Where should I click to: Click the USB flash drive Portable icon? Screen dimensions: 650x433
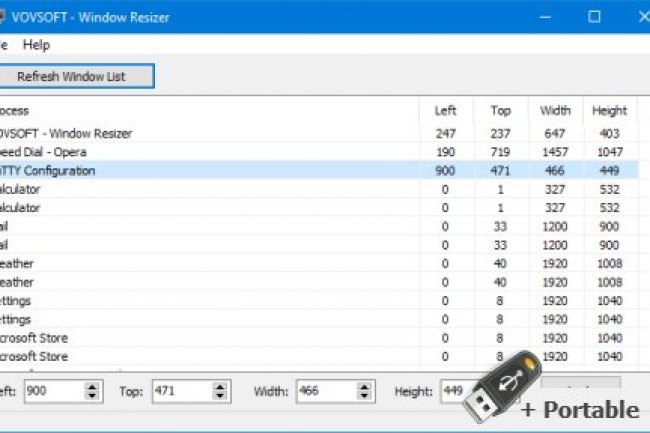click(x=502, y=383)
